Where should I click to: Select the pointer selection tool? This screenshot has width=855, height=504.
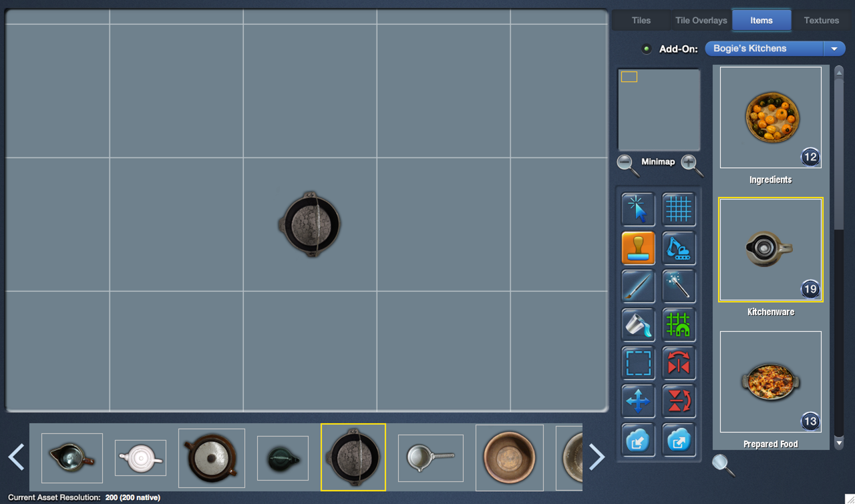coord(638,210)
